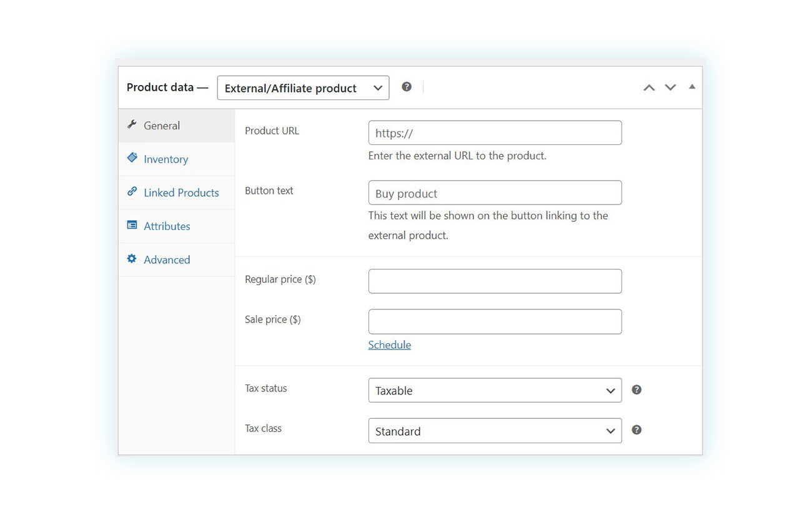812x522 pixels.
Task: Click the Advanced gear icon
Action: [132, 259]
